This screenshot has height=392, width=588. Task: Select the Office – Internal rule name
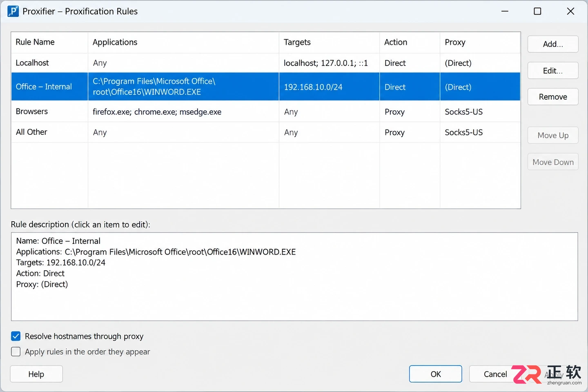[x=44, y=87]
